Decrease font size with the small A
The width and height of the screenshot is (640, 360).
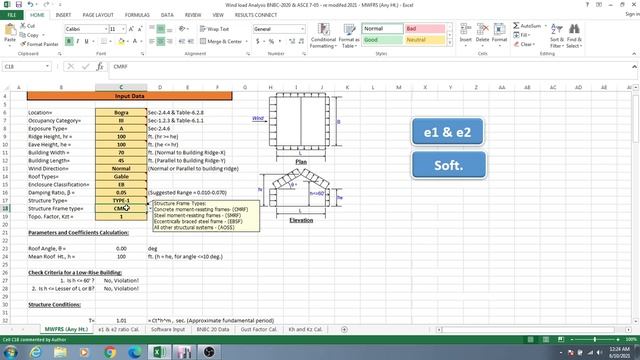point(140,29)
